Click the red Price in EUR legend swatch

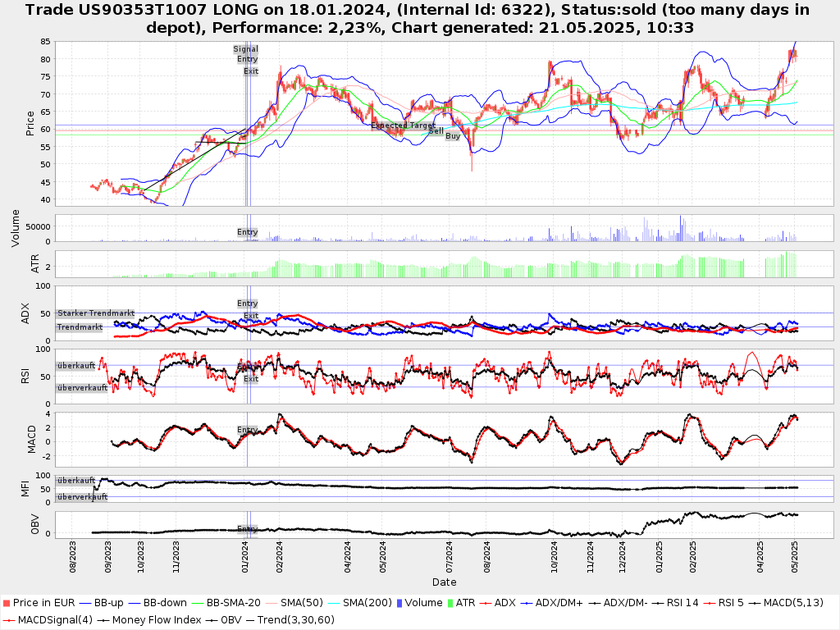click(x=7, y=603)
